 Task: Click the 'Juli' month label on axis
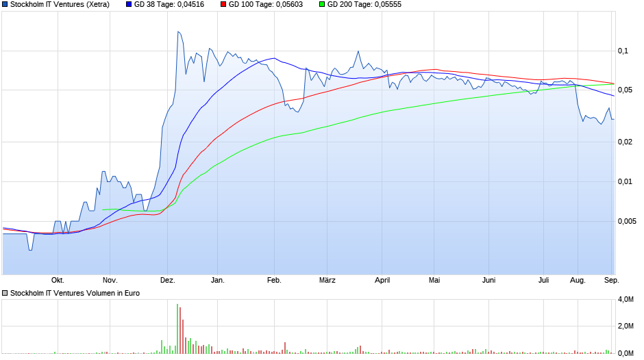click(x=543, y=280)
